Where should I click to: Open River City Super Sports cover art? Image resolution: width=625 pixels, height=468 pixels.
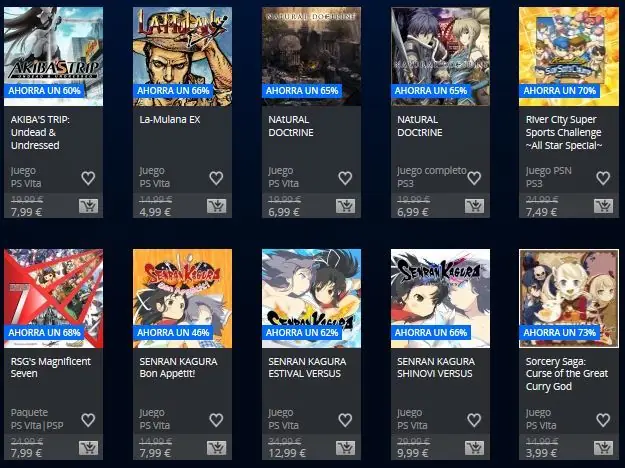point(569,56)
